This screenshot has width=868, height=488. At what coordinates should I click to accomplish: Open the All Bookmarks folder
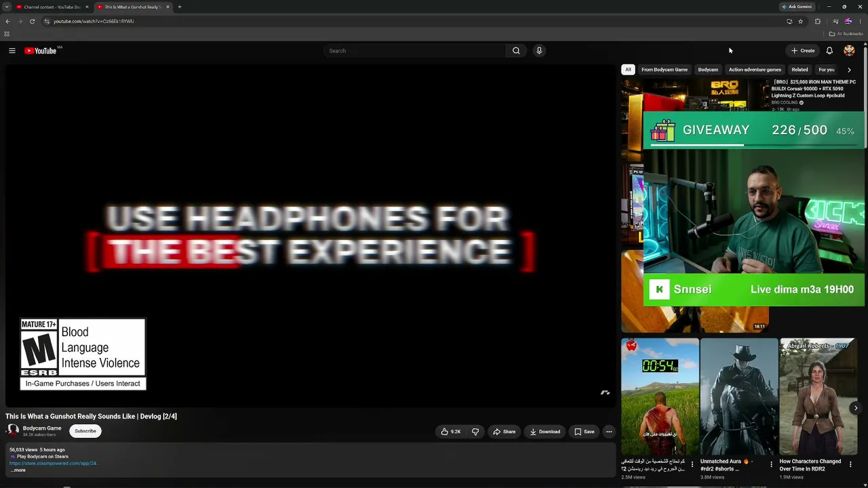846,34
